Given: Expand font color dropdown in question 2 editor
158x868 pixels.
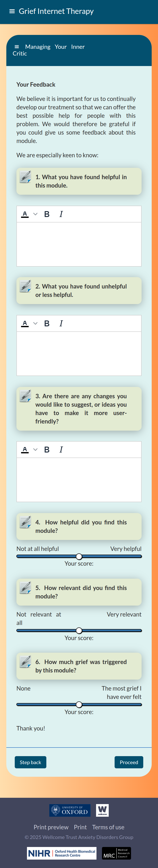Looking at the screenshot, I should (35, 323).
